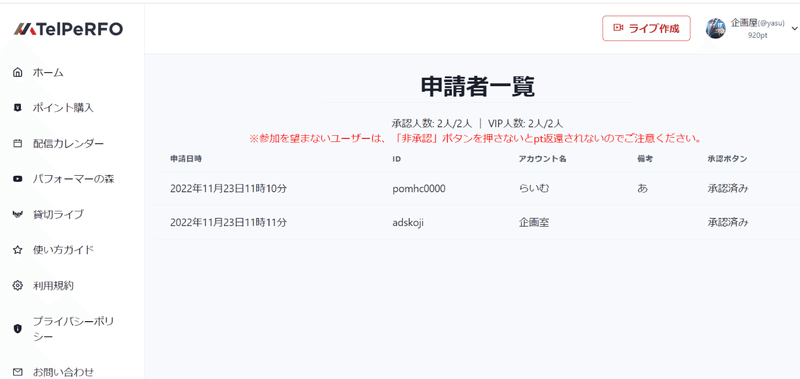Click 承認済み in the 企画室 row
The width and height of the screenshot is (800, 379).
(x=728, y=222)
